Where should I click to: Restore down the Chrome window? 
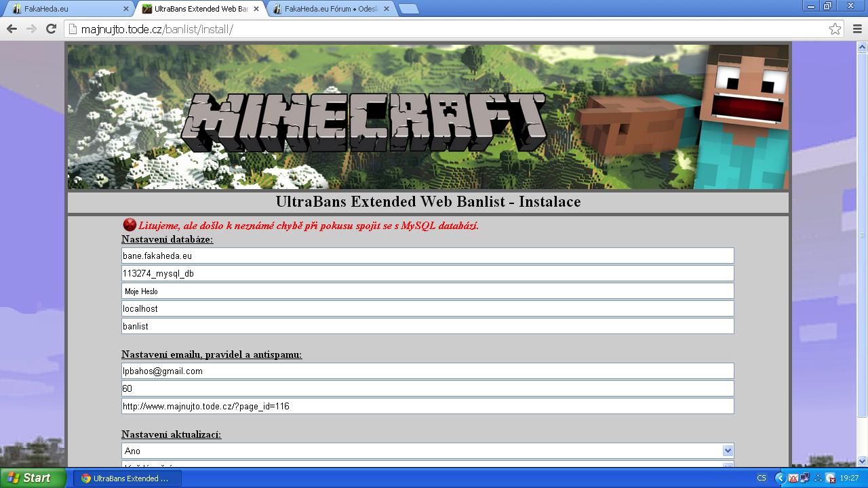[827, 5]
